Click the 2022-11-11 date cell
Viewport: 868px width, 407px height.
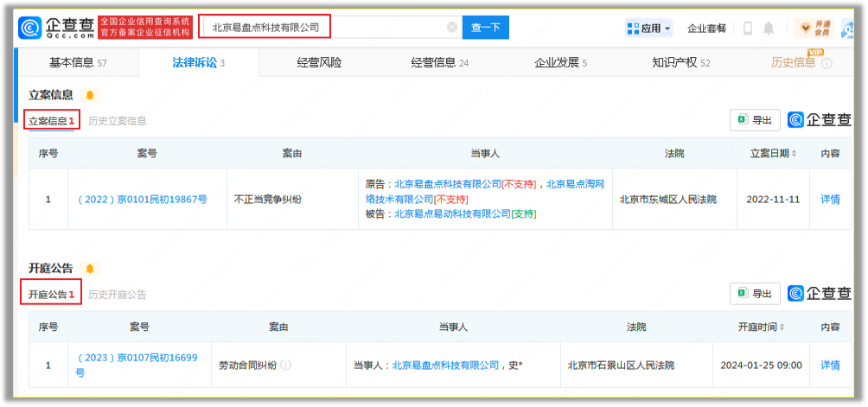(773, 200)
